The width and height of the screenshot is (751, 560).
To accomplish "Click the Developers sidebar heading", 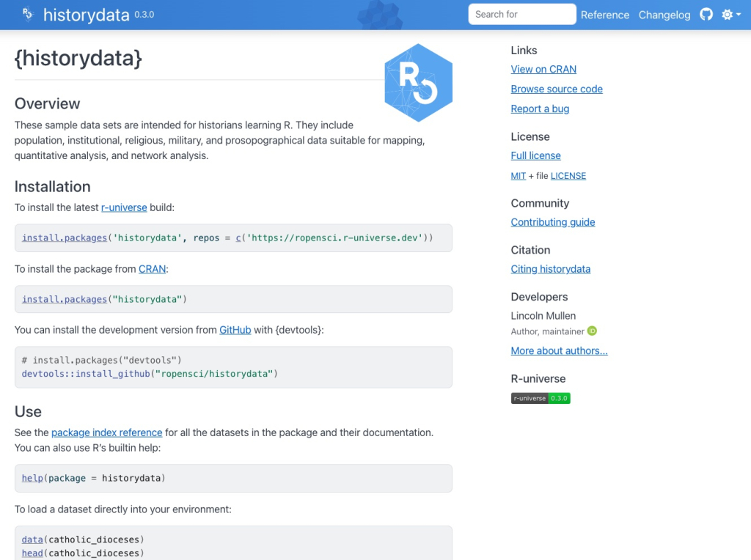I will (539, 297).
